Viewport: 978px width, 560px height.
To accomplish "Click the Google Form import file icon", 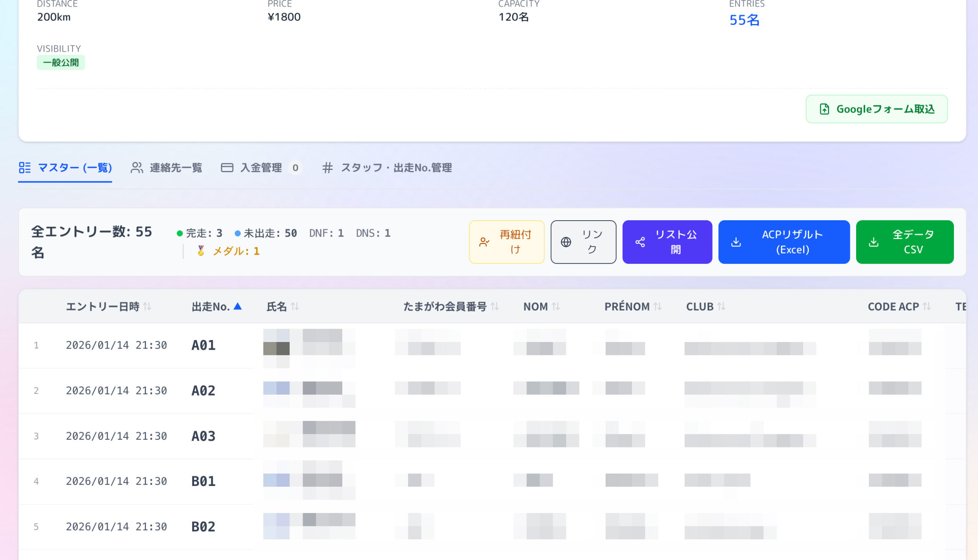I will (x=824, y=109).
